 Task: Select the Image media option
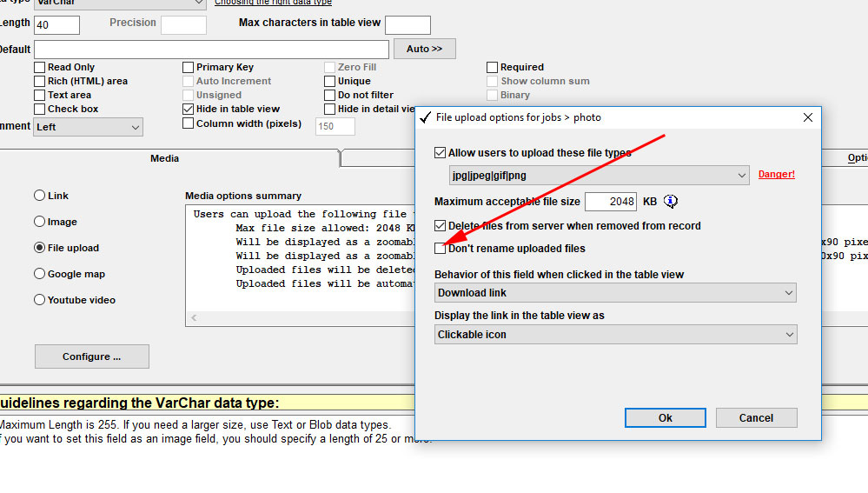(39, 222)
